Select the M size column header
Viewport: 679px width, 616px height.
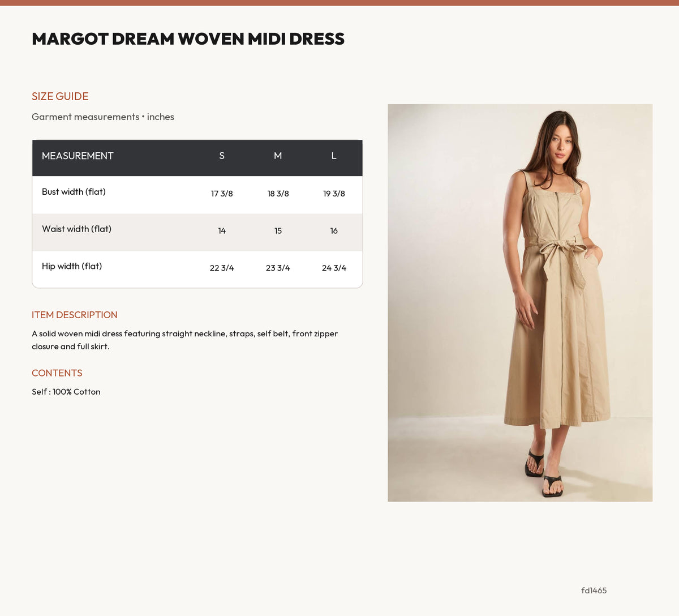tap(278, 156)
